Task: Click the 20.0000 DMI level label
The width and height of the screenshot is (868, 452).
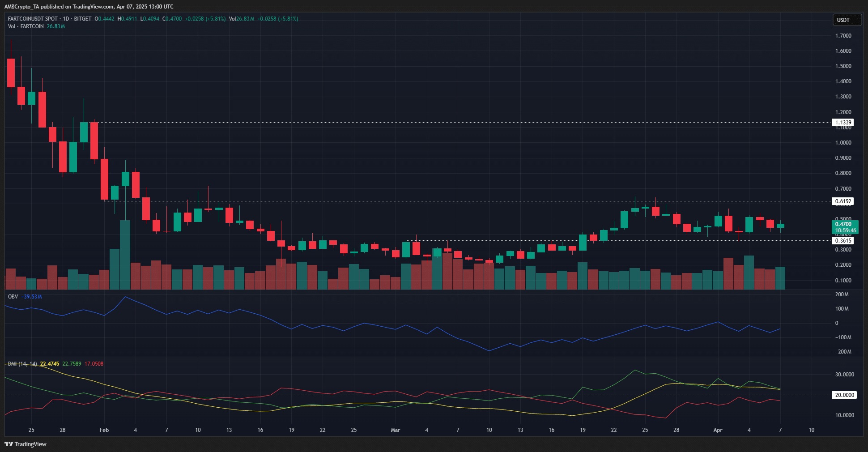Action: pos(844,395)
